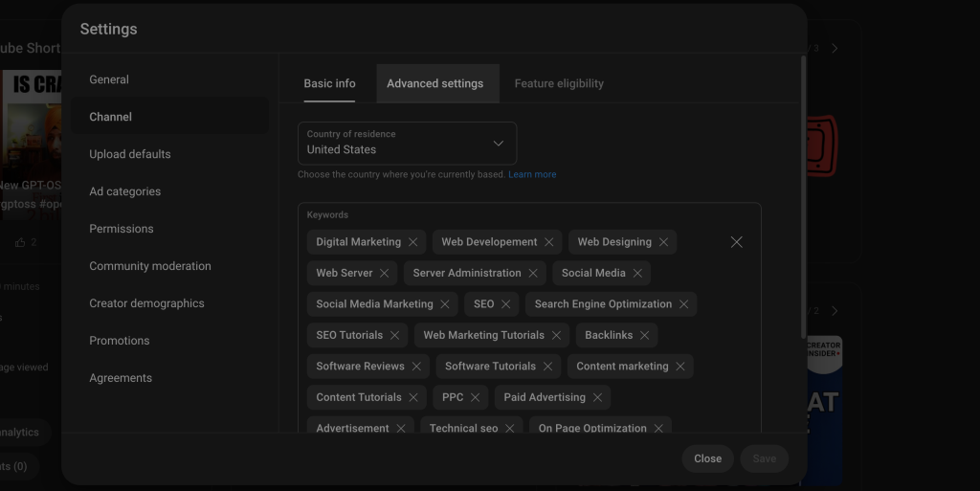Open Ad categories settings
The width and height of the screenshot is (980, 491).
tap(170, 191)
